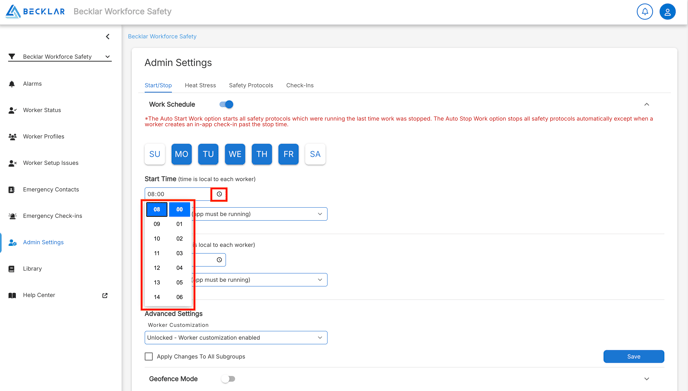Enable the Geofence Mode toggle

coord(228,379)
